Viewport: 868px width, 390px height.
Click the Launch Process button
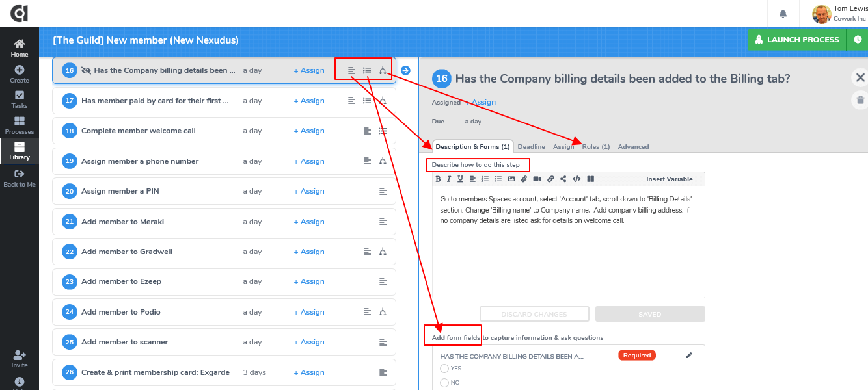(x=797, y=40)
